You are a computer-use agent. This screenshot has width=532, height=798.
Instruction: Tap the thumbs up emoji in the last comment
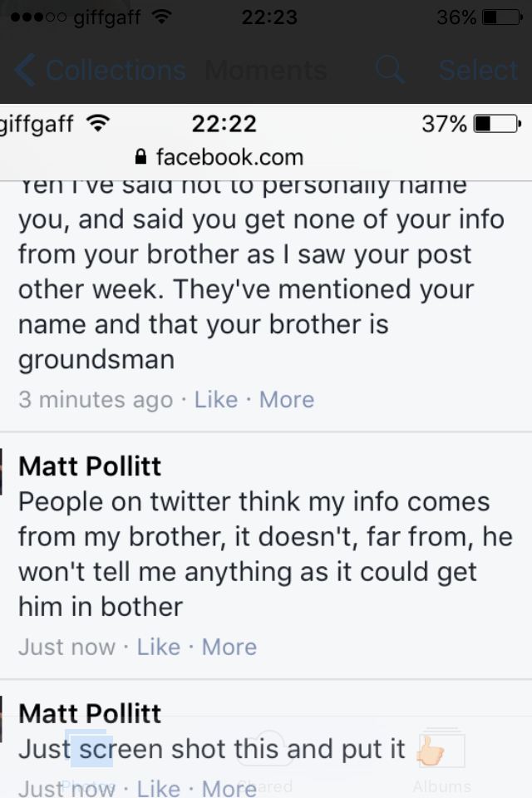click(x=431, y=750)
